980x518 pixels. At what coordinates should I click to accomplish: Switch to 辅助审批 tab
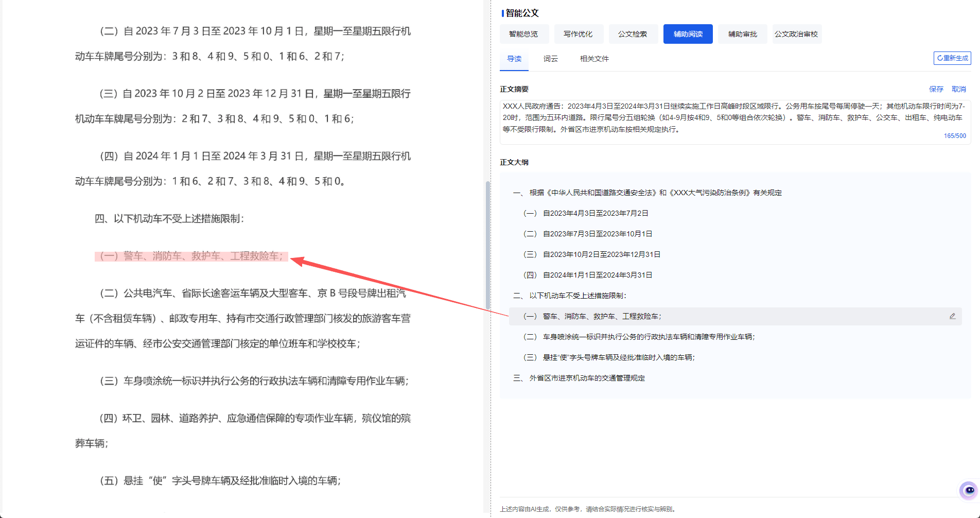(x=742, y=34)
